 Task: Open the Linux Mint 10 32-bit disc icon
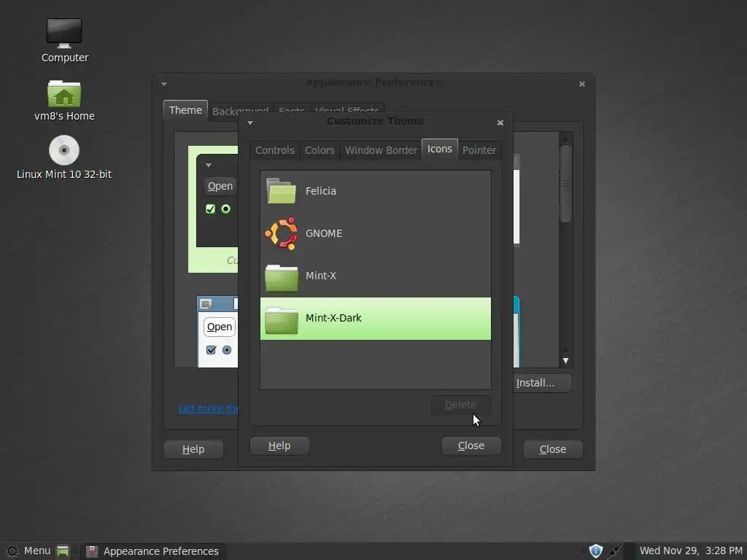tap(64, 150)
